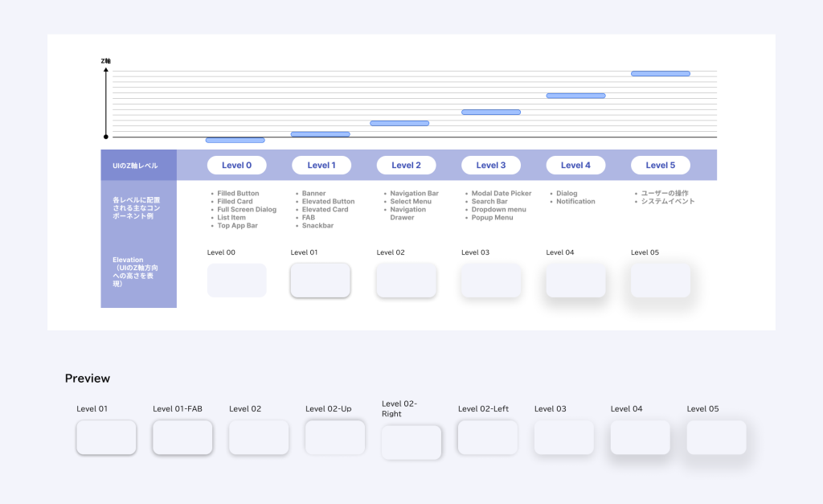Image resolution: width=823 pixels, height=504 pixels.
Task: Click the blue chart bar above Level 3
Action: coord(491,112)
